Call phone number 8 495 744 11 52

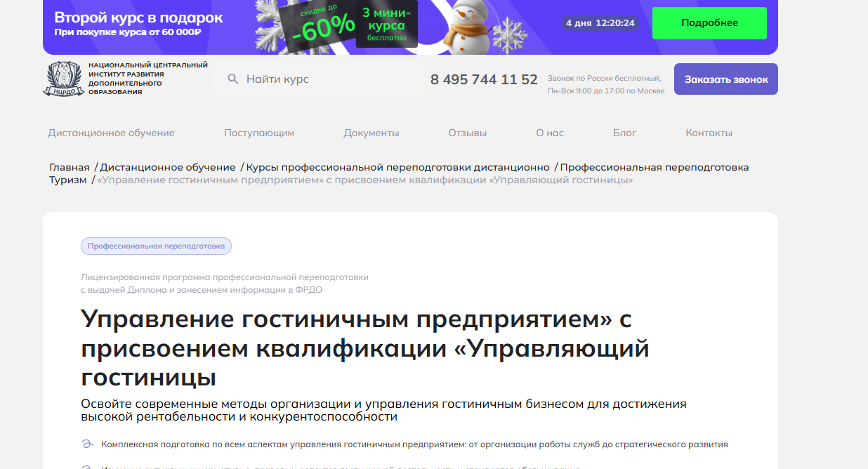click(484, 79)
